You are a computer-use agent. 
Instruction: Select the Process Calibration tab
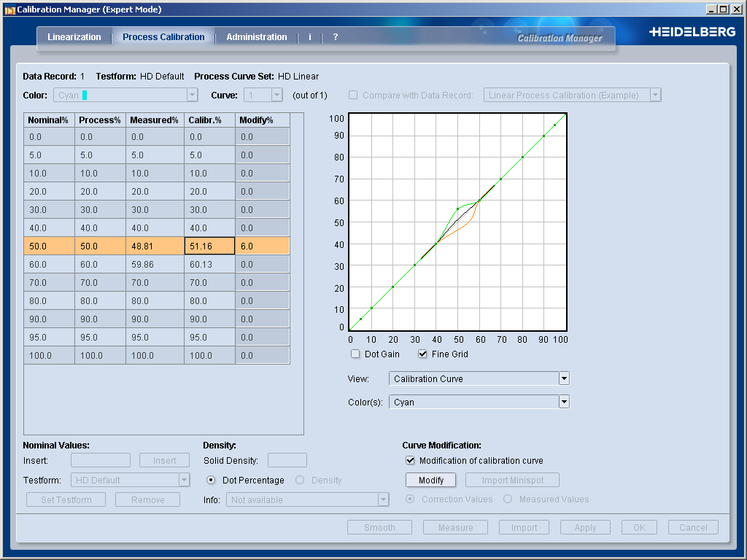click(x=163, y=37)
